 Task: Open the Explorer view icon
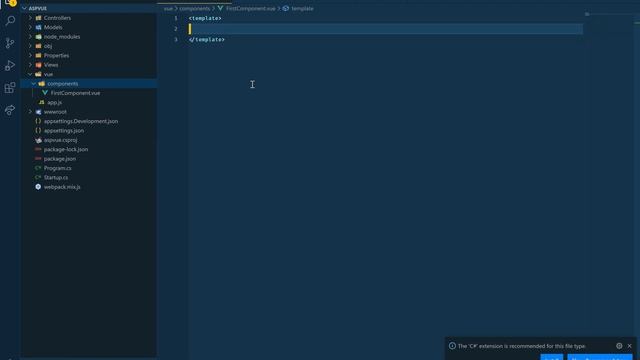click(10, 3)
